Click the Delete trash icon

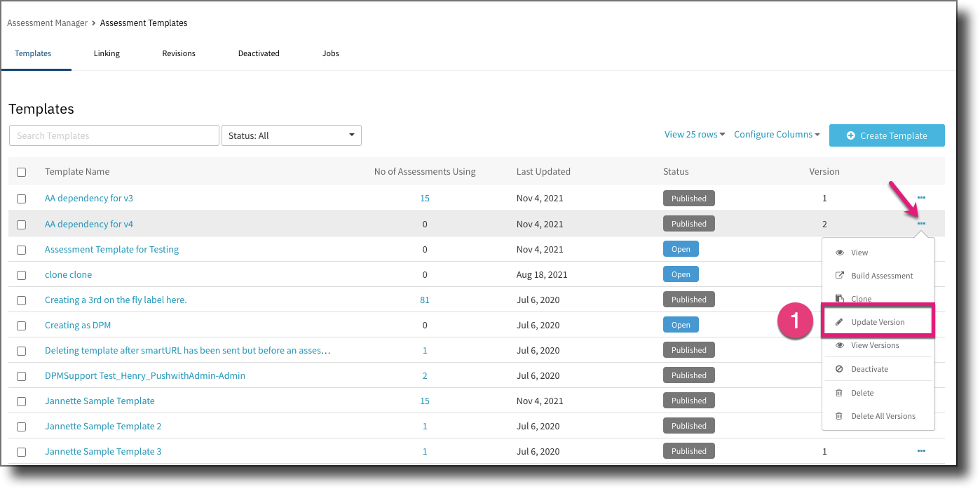(839, 392)
